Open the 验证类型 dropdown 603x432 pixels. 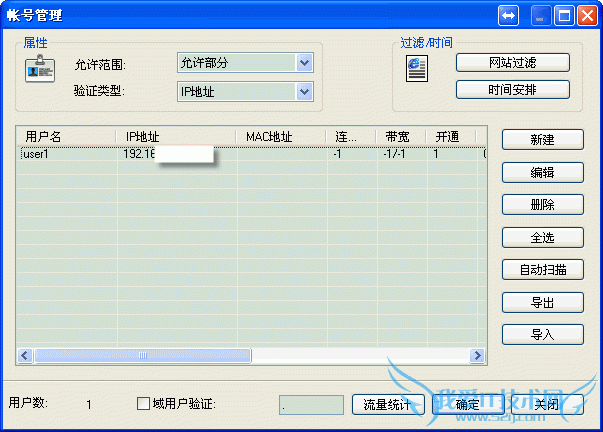tap(305, 92)
